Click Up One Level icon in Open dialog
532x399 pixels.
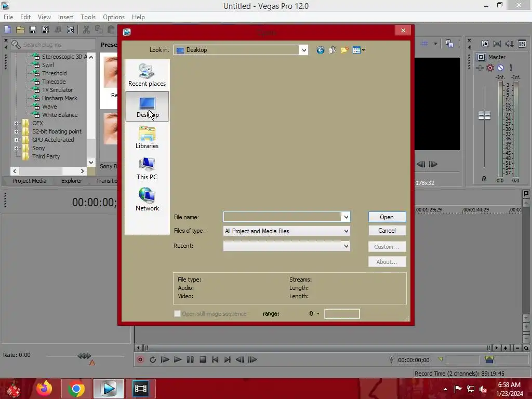pyautogui.click(x=332, y=50)
